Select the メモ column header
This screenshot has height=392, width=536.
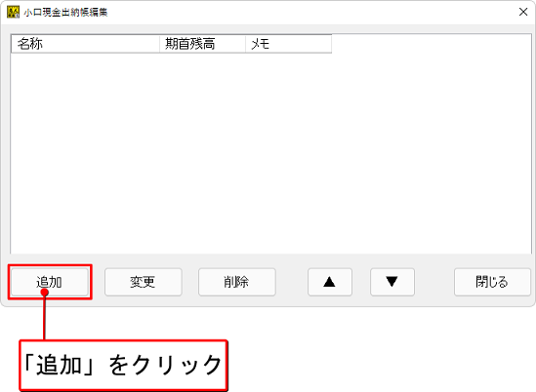point(289,44)
